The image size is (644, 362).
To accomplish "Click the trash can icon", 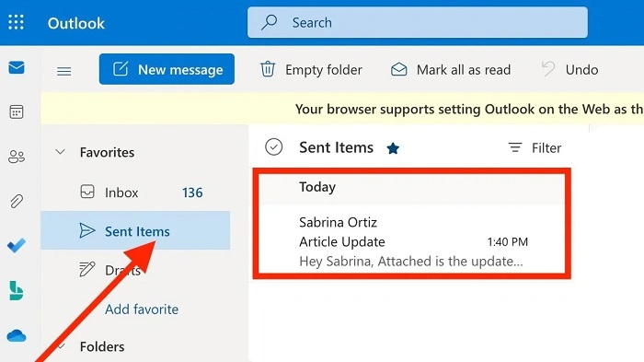I will [268, 69].
